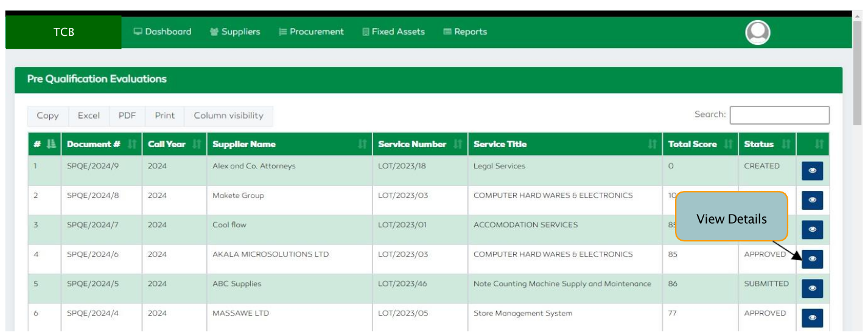Sort by the # column arrows
Viewport: 868px width, 335px height.
coord(51,144)
